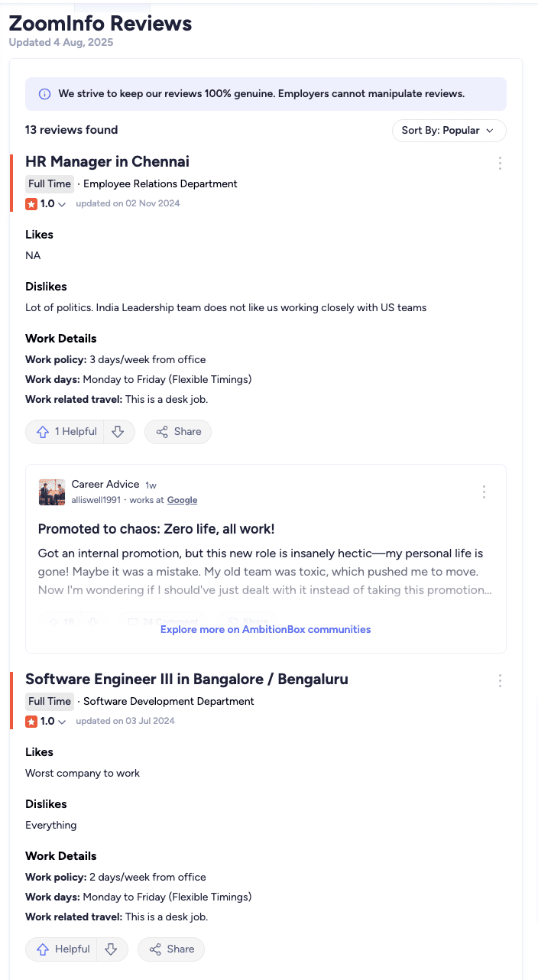
Task: Click the Google link in the commenter profile
Action: click(182, 500)
